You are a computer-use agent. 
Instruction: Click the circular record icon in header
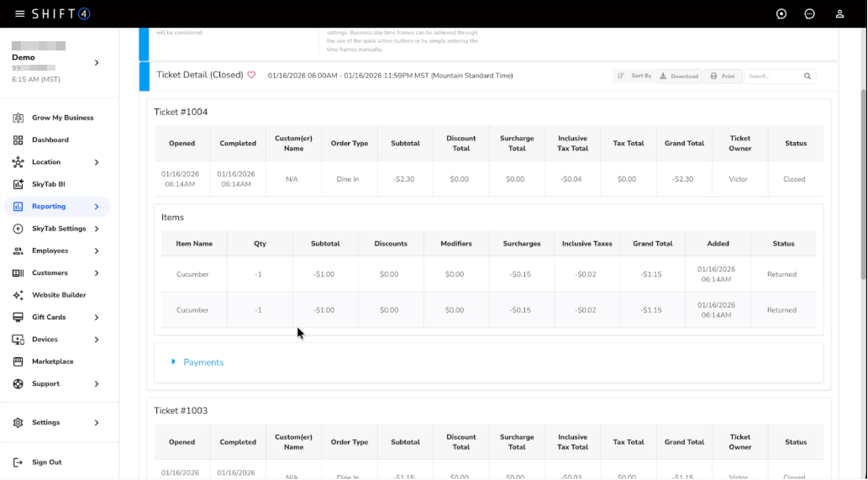[781, 13]
